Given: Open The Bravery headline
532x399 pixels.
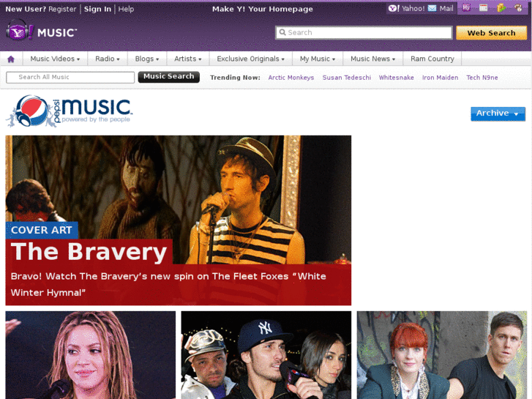Looking at the screenshot, I should click(x=89, y=252).
